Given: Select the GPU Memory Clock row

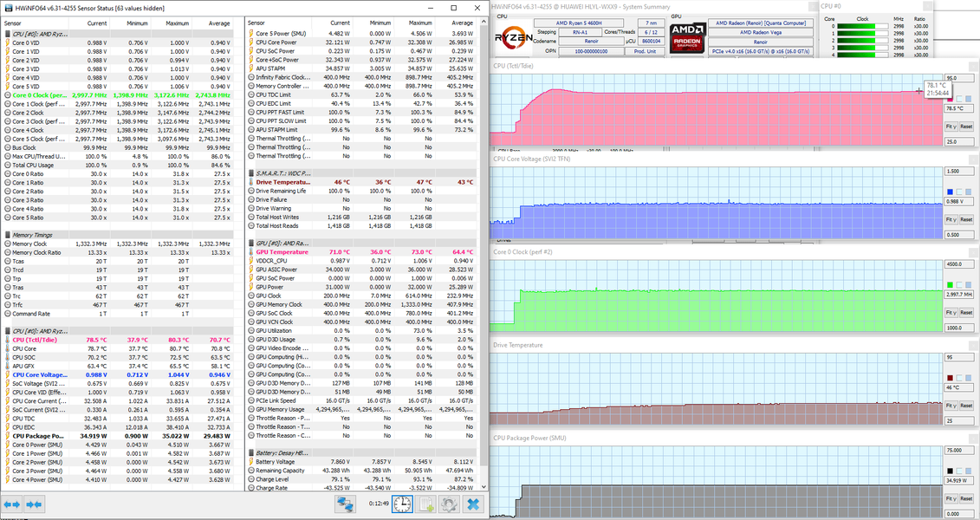Looking at the screenshot, I should [362, 305].
